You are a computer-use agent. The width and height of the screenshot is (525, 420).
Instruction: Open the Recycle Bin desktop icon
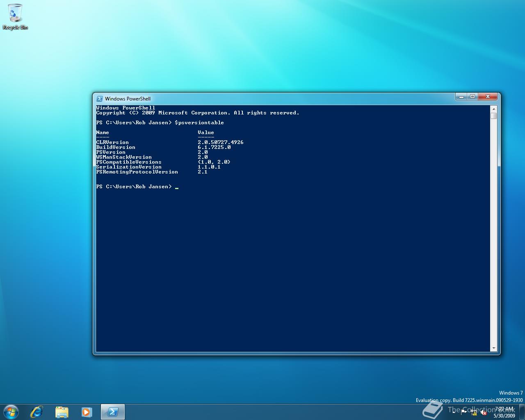[x=15, y=17]
